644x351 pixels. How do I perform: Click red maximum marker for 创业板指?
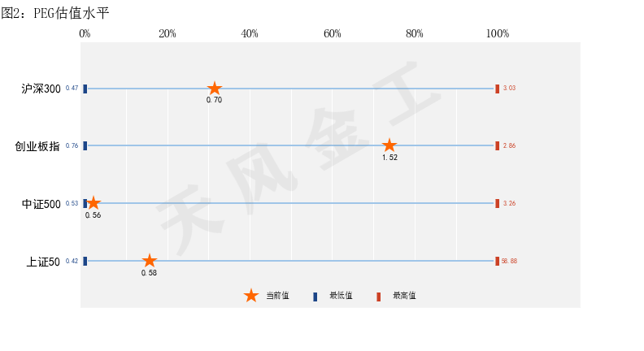(x=498, y=145)
